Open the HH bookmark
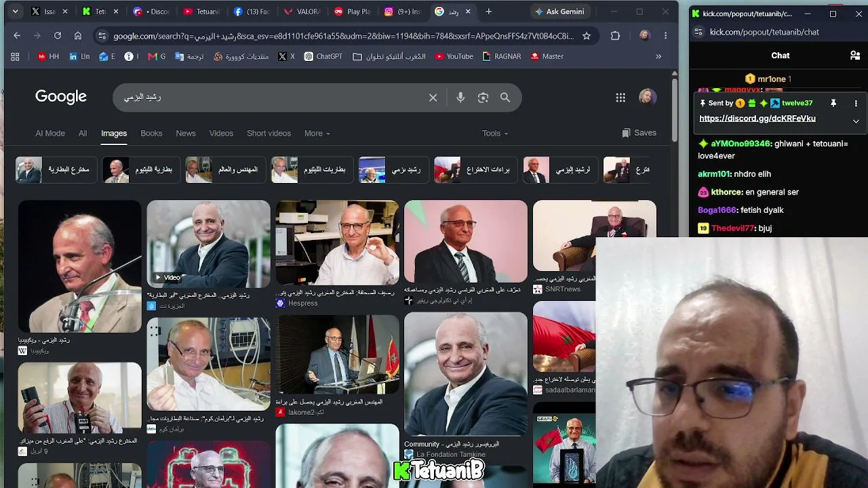 (x=48, y=57)
